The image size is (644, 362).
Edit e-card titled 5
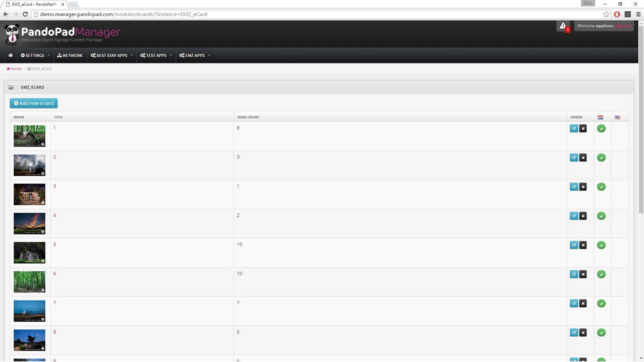coord(574,245)
